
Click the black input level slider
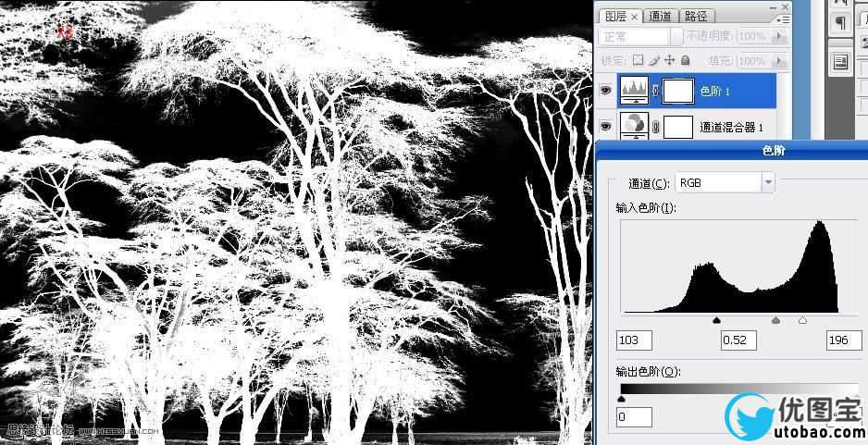[716, 320]
